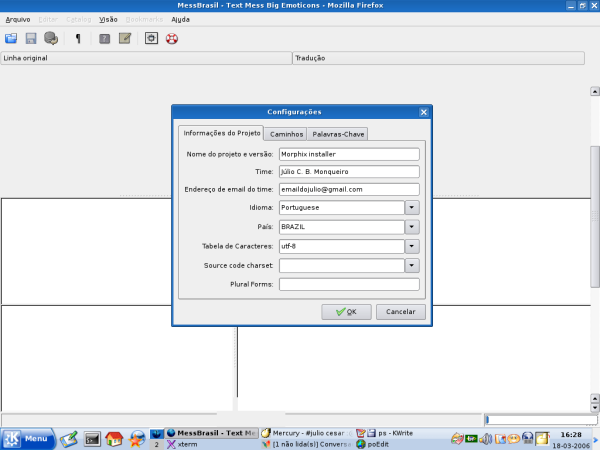Click the Linha original column header
600x450 pixels.
146,58
